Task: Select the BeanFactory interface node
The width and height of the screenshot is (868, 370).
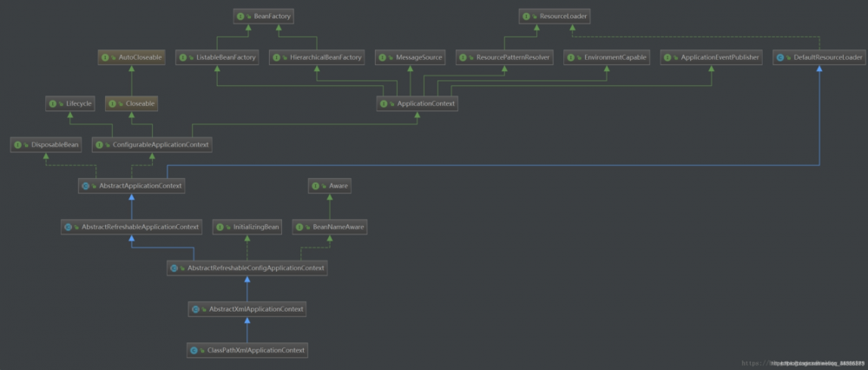Action: (263, 17)
